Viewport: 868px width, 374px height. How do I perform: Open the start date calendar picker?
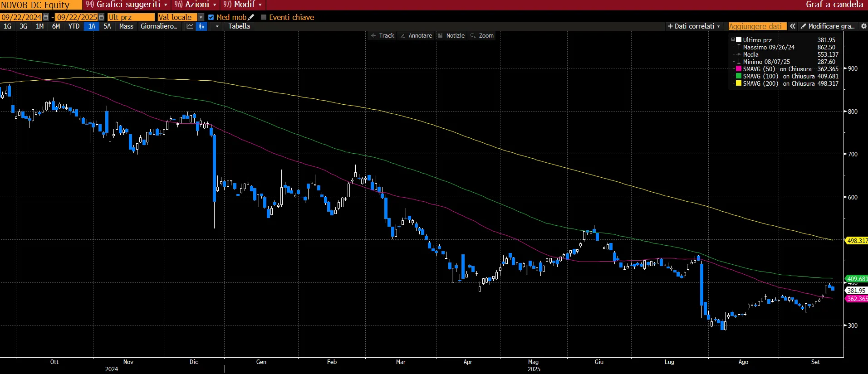pos(46,17)
